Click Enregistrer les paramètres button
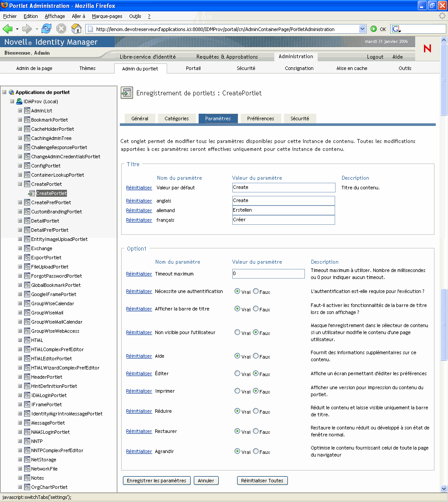 tap(157, 481)
